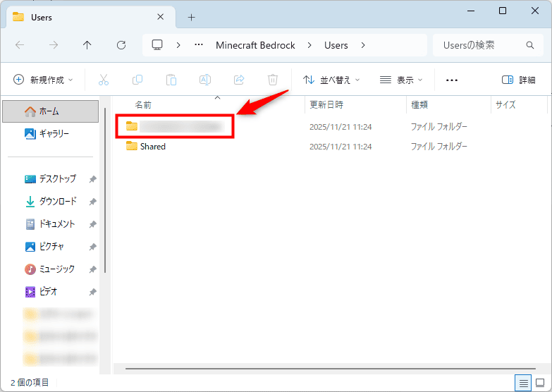Click the Rename icon
The image size is (552, 392).
(205, 80)
